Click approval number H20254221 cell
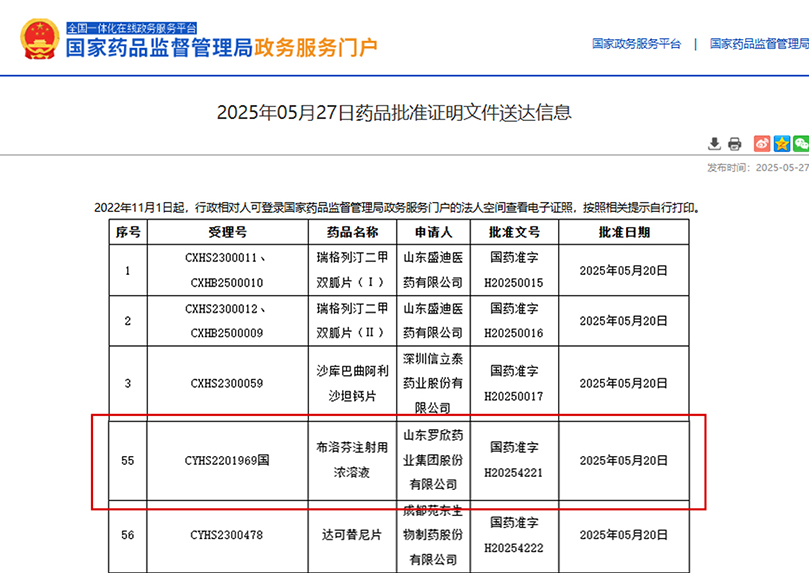 pos(515,461)
